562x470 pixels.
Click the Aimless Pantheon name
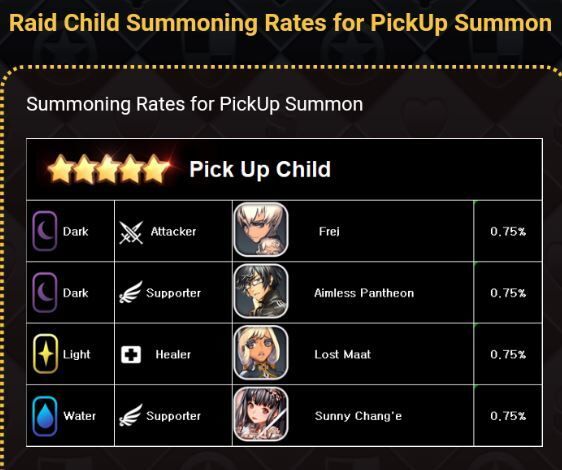364,293
